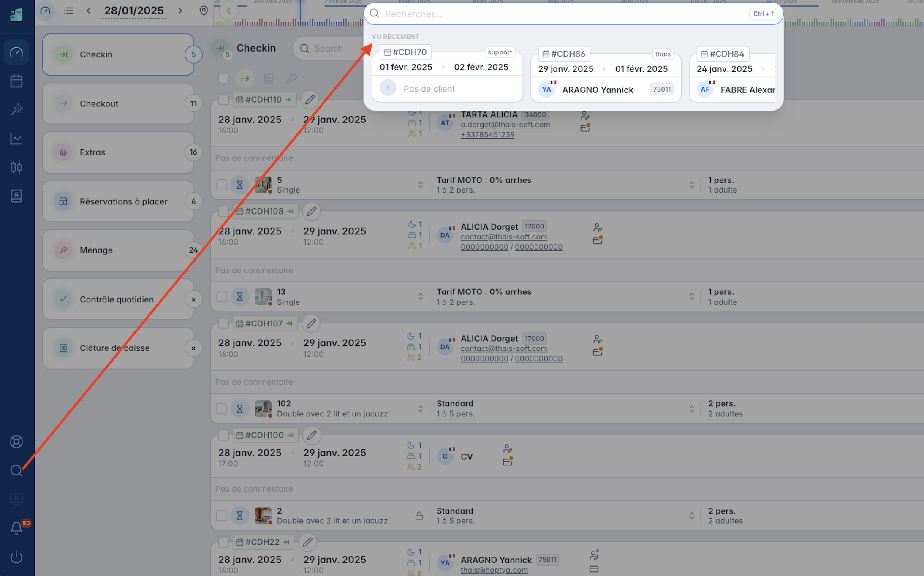Open the video tutorials screen icon

click(x=16, y=499)
